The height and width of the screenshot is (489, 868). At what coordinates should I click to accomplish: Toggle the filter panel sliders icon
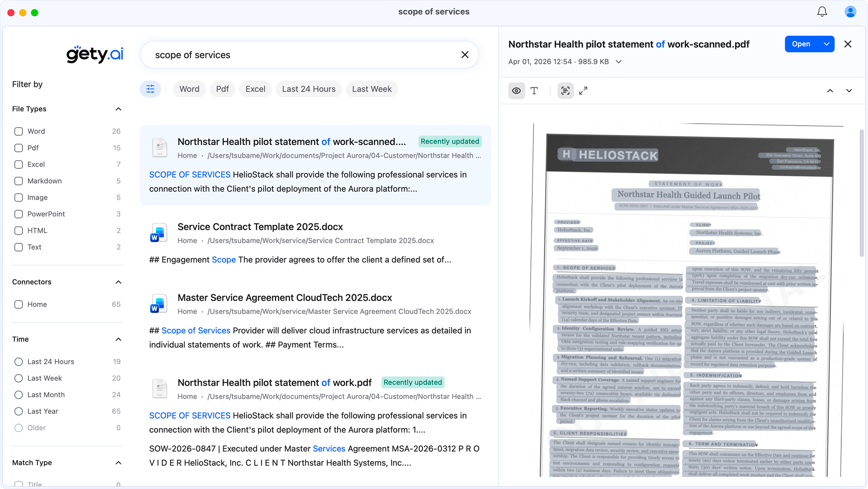[150, 89]
